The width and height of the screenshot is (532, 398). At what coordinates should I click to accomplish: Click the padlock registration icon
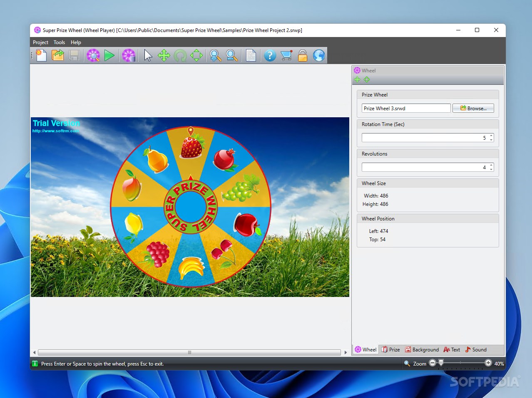click(x=303, y=55)
